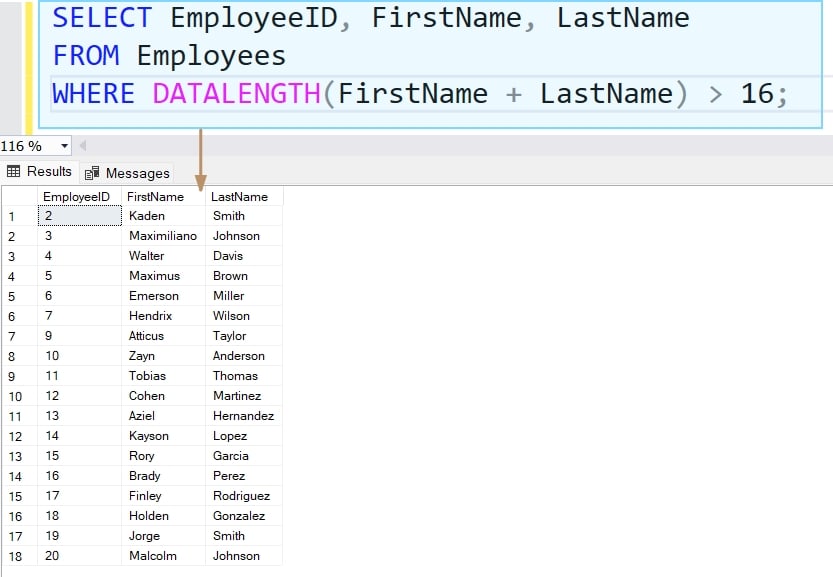Click the horizontal scroll left arrow
The image size is (833, 577).
click(82, 146)
